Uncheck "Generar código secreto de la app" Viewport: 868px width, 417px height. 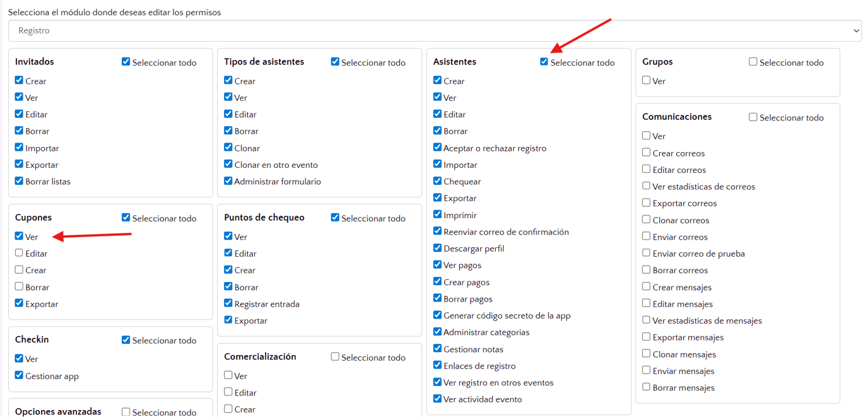coord(437,315)
